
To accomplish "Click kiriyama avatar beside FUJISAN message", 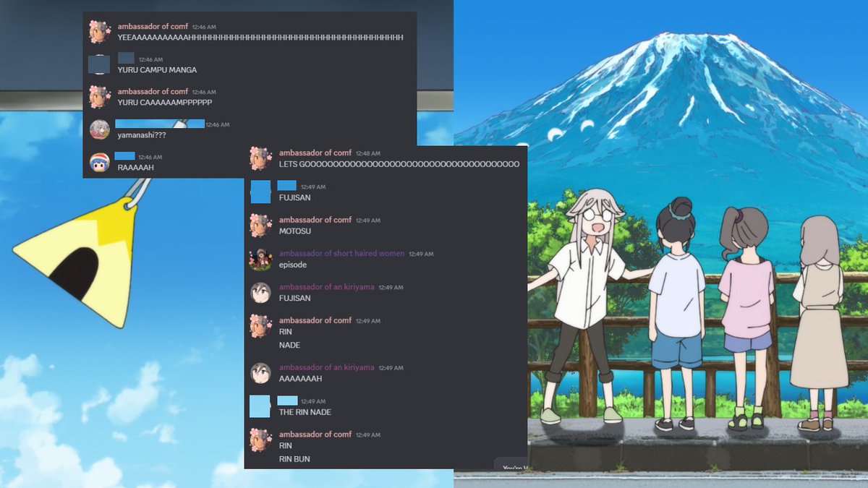I will pyautogui.click(x=260, y=292).
